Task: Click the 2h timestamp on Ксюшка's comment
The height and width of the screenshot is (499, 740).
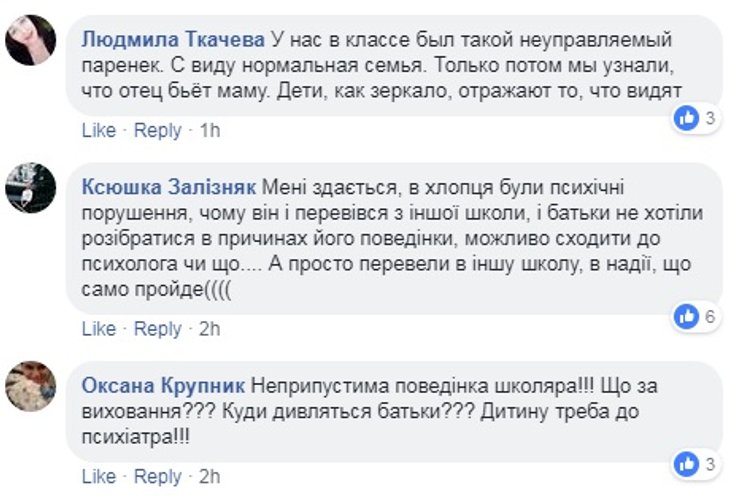Action: (210, 329)
